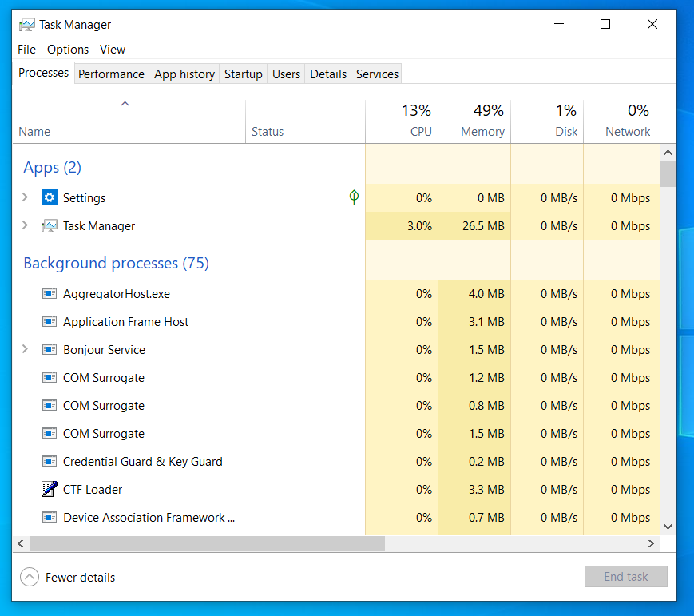Expand the Bonjour Service entry

coord(26,349)
